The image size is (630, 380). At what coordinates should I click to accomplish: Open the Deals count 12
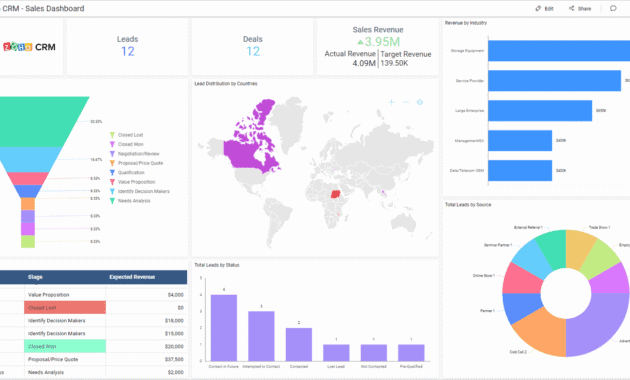(253, 51)
